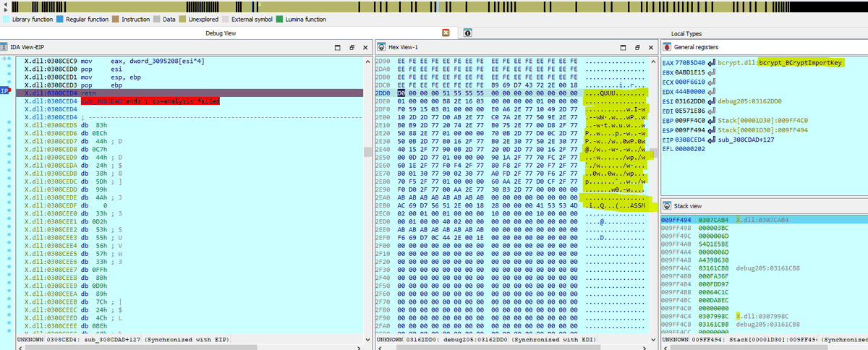Screen dimensions: 868x350
Task: Click the QUUU ASCII text in Hex View
Action: click(608, 93)
